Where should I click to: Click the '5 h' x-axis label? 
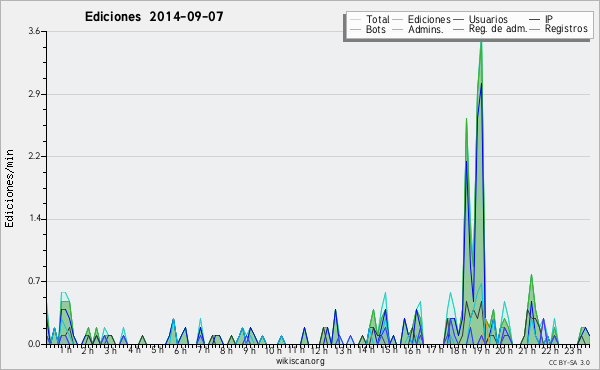pyautogui.click(x=157, y=350)
